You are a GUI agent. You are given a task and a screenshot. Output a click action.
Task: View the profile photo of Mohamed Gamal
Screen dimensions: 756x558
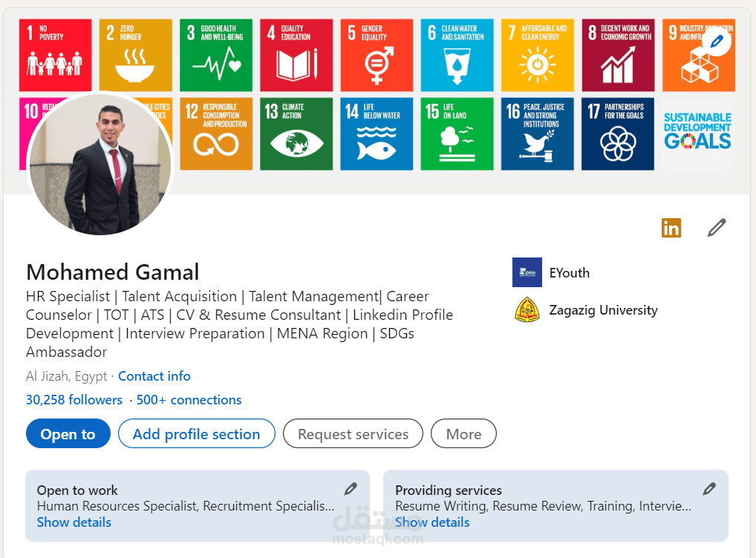(100, 164)
